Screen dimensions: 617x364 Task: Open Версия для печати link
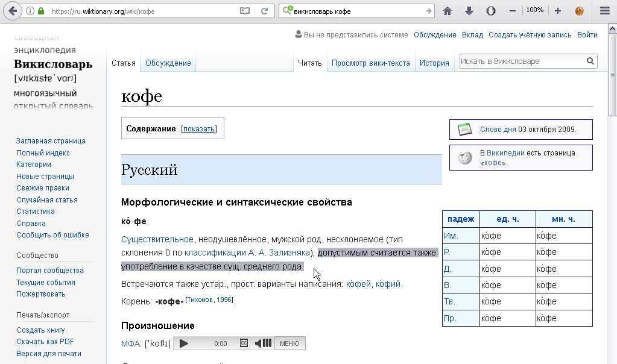tap(49, 353)
